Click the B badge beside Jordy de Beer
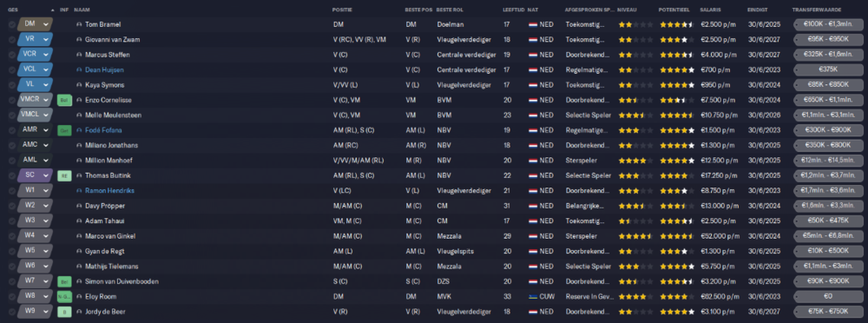Viewport: 868px width, 323px height. click(64, 312)
